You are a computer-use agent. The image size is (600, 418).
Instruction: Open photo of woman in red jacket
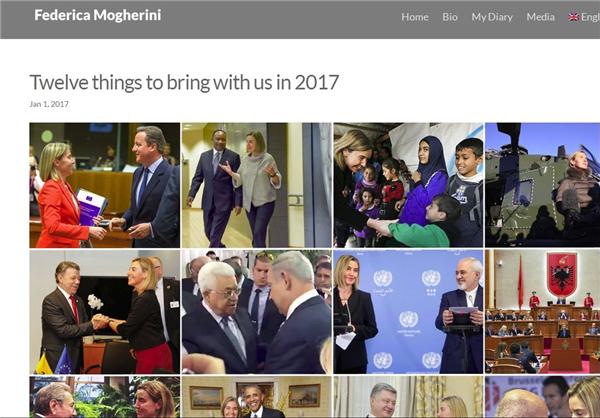[104, 185]
